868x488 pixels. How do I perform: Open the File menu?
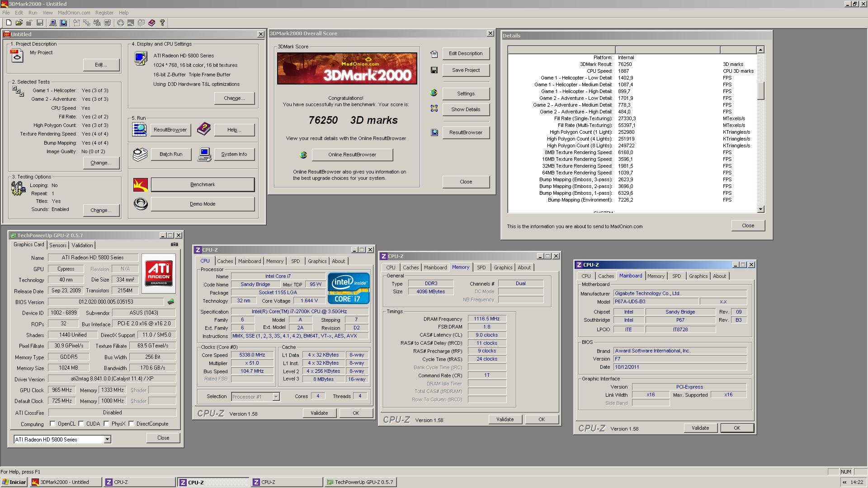click(6, 13)
